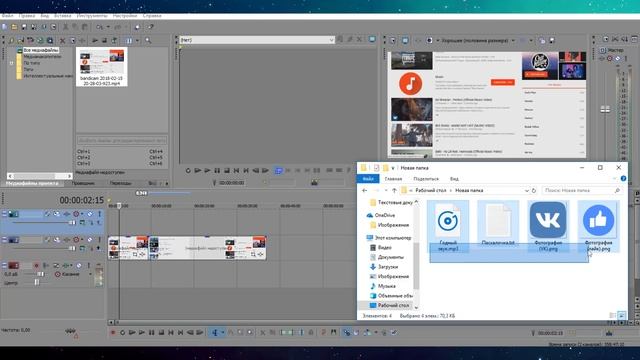Undo the last action in Vegas
Screen dimensions: 640x360
tap(100, 27)
